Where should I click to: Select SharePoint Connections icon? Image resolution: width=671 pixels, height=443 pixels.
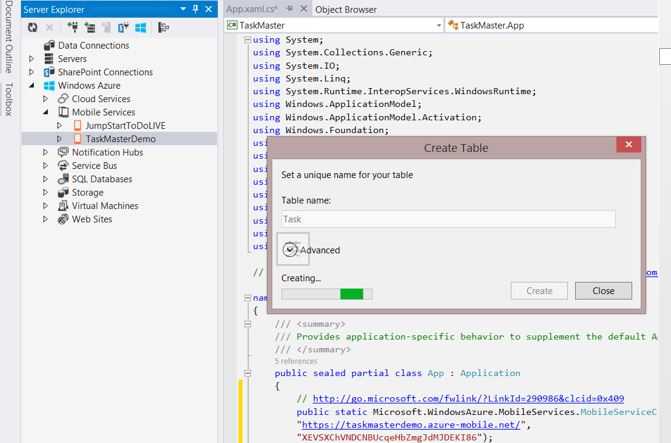(x=49, y=72)
